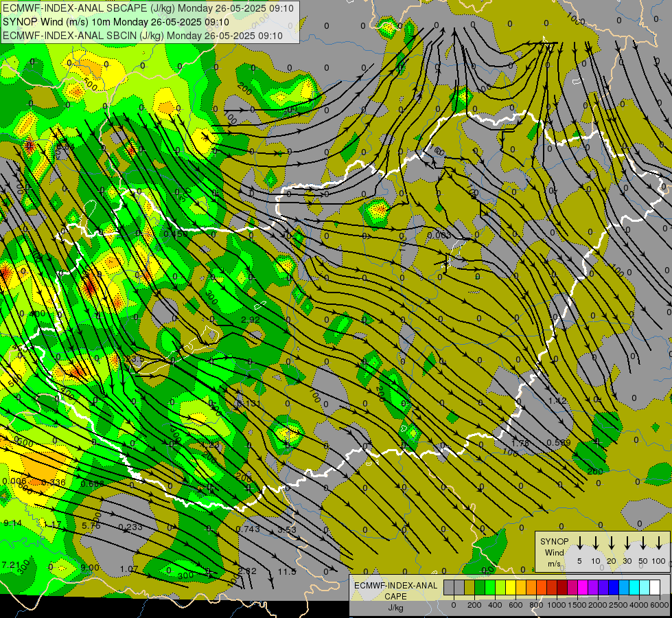This screenshot has height=618, width=672.
Task: Select the SBCAPE title line
Action: 148,8
